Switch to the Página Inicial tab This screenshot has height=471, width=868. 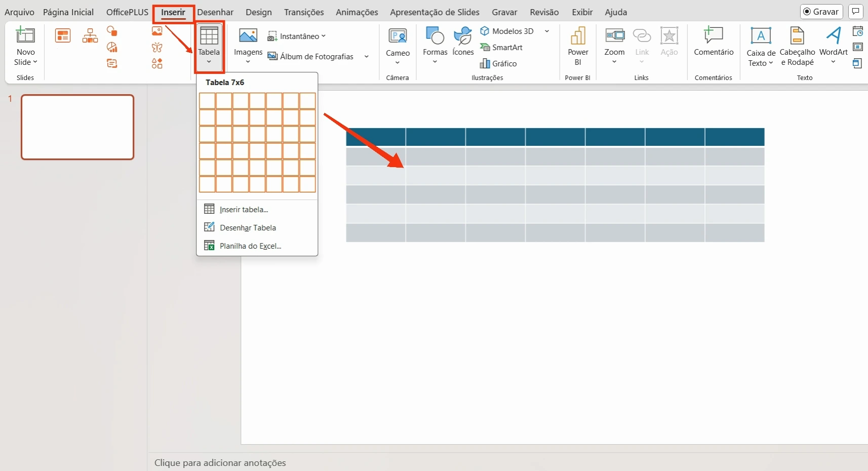(x=68, y=12)
